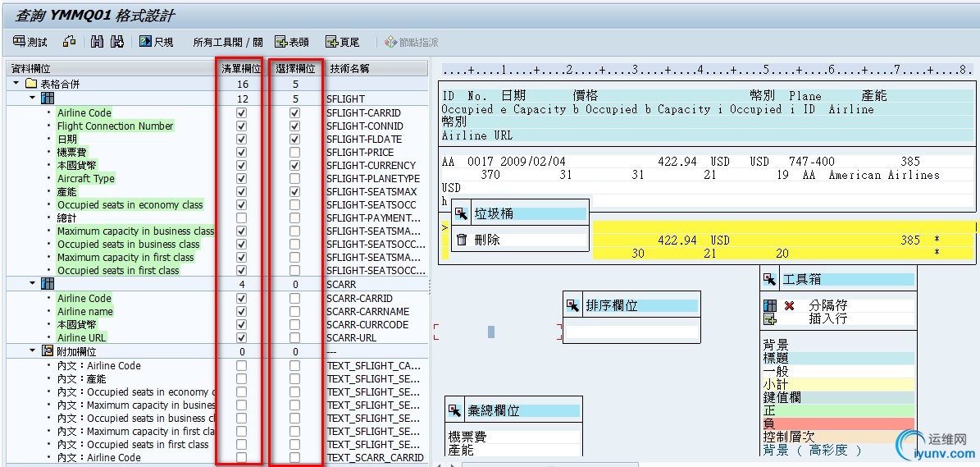
Task: Select the 正 positive green color
Action: 838,410
